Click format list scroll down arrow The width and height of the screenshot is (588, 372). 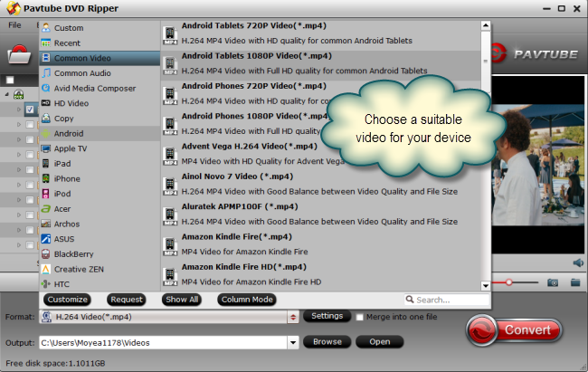click(486, 286)
